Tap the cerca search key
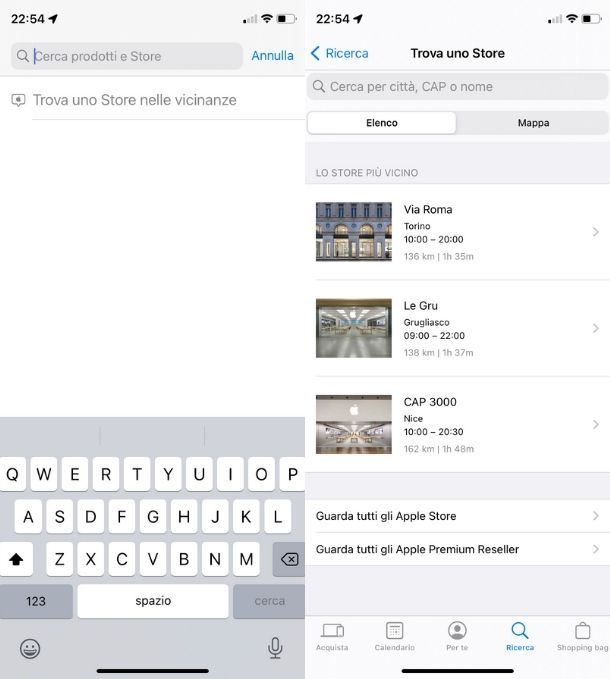 269,601
